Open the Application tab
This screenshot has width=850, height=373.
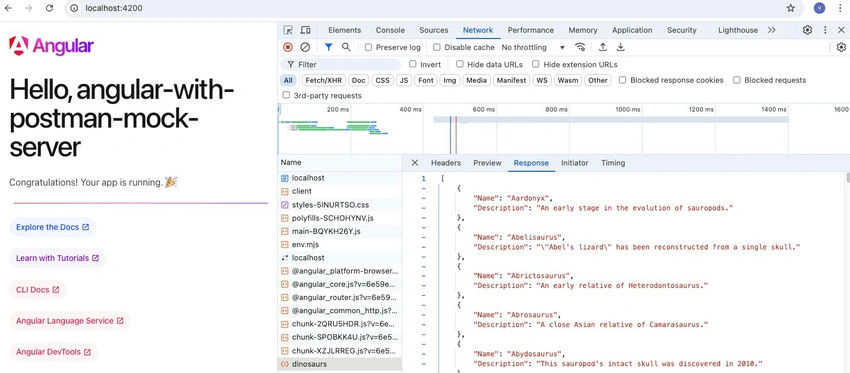(x=632, y=30)
